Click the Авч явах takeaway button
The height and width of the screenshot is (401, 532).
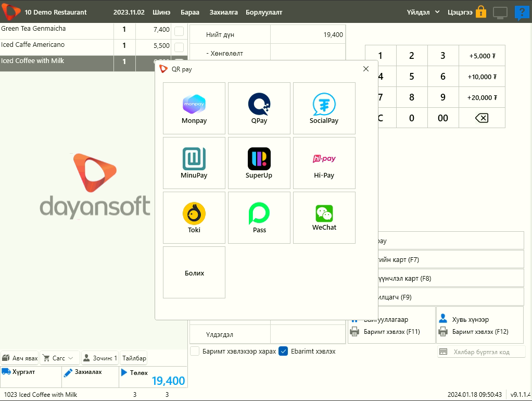[x=20, y=358]
